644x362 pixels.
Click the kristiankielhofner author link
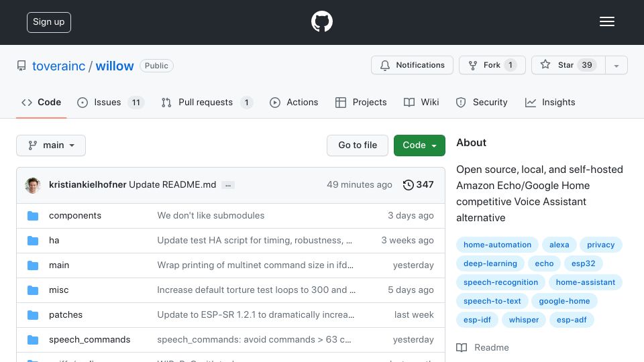point(87,185)
